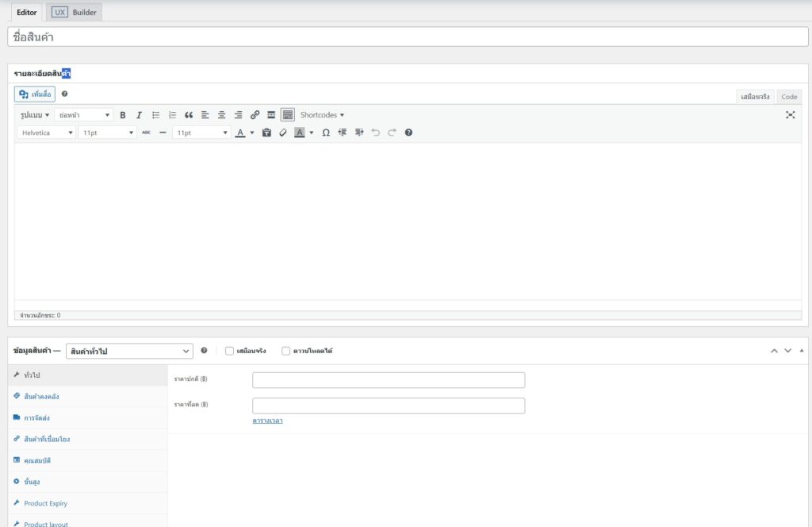Open the สินค้าคงคลัง (inventory) product data tab
The image size is (812, 527).
[x=41, y=396]
